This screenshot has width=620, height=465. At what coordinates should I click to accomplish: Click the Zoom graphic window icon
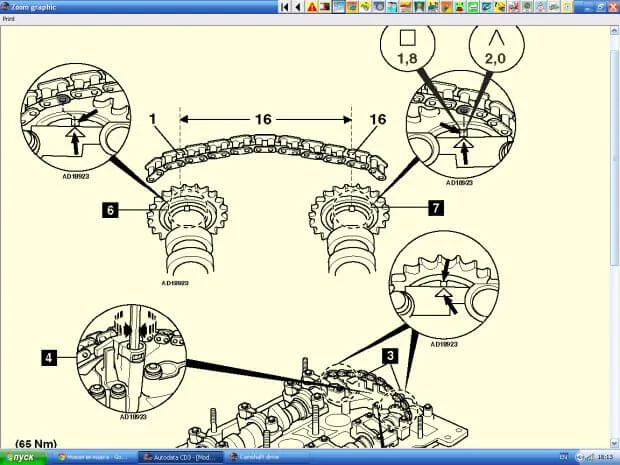(5, 6)
